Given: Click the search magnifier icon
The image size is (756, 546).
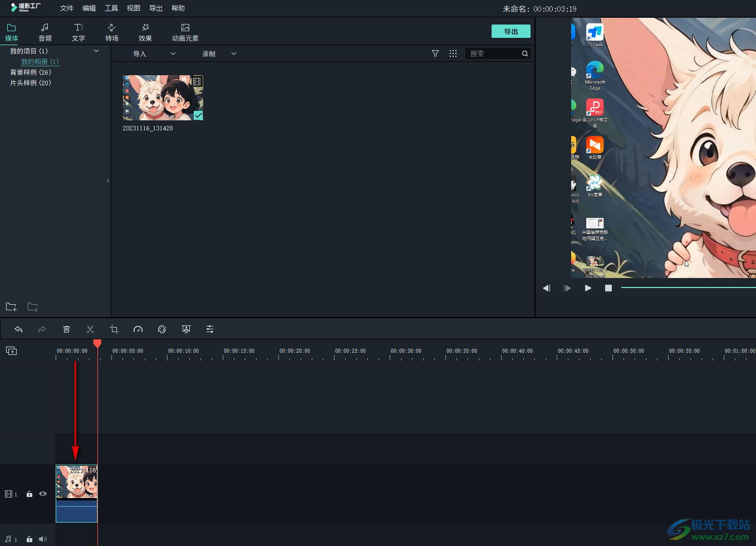Looking at the screenshot, I should [x=525, y=53].
